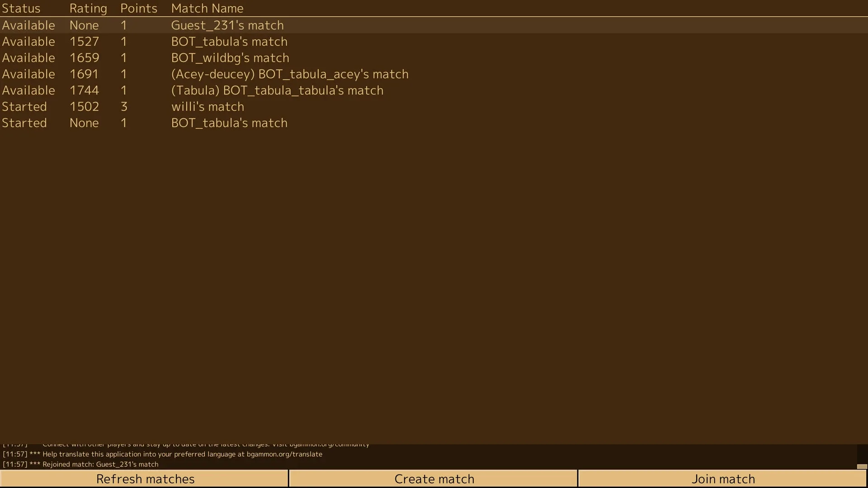Click the Join match button
The image size is (868, 488).
pos(722,479)
